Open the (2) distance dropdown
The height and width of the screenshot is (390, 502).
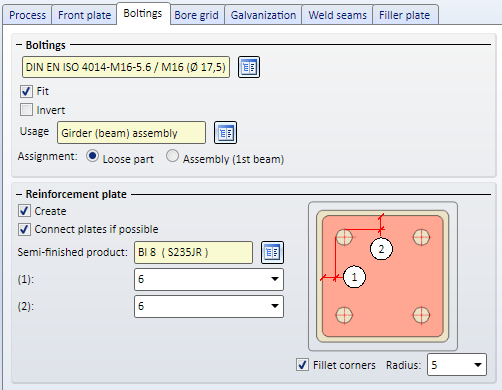209,306
